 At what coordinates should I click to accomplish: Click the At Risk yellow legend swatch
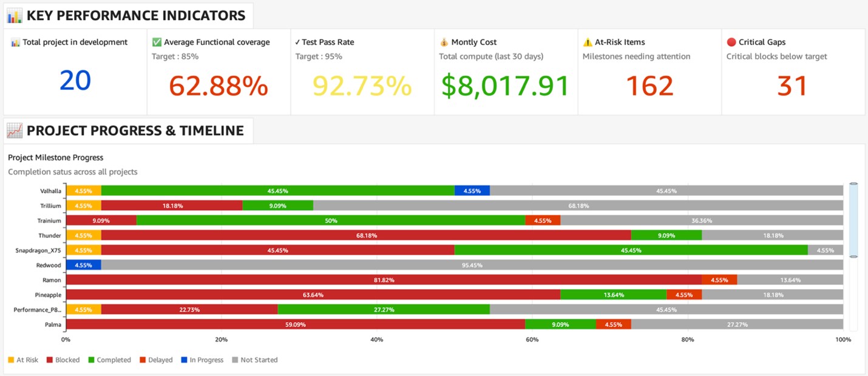coord(11,360)
